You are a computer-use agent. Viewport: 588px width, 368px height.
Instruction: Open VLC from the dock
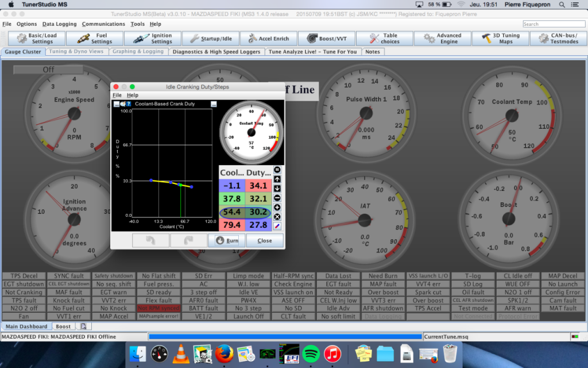pyautogui.click(x=181, y=354)
